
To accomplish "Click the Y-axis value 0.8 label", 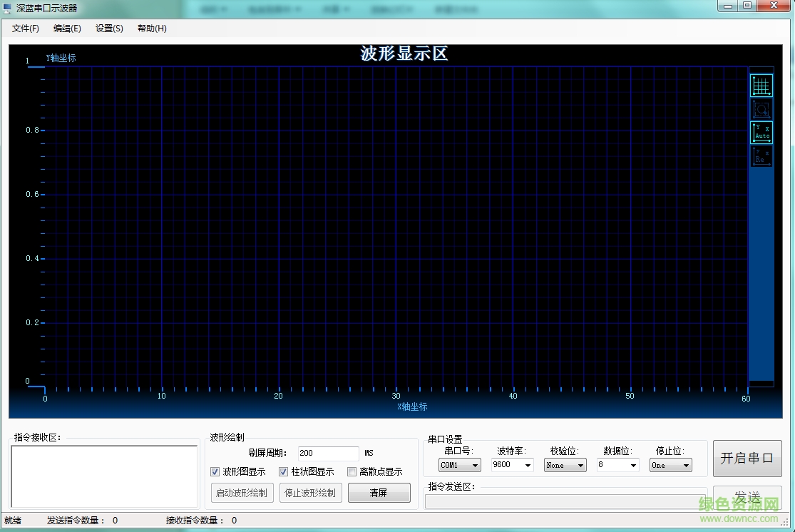I will [x=33, y=131].
